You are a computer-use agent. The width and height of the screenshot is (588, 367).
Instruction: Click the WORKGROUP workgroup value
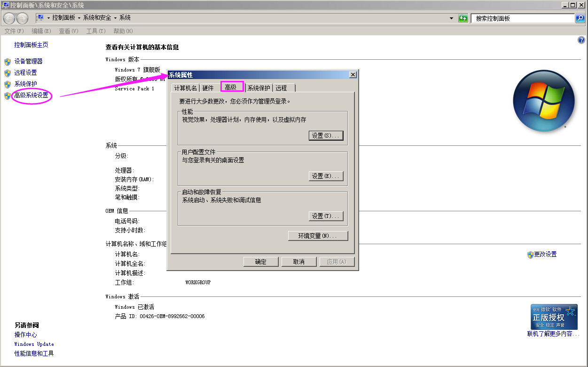click(198, 283)
